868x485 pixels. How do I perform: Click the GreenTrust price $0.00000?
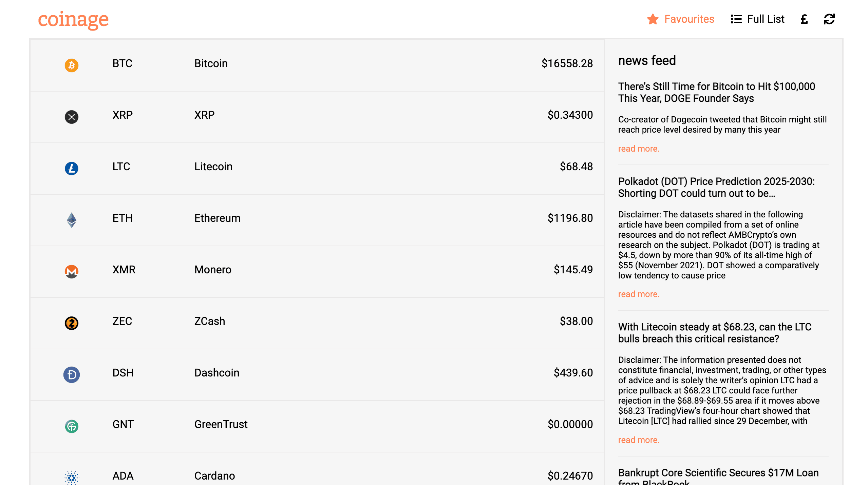pos(570,424)
